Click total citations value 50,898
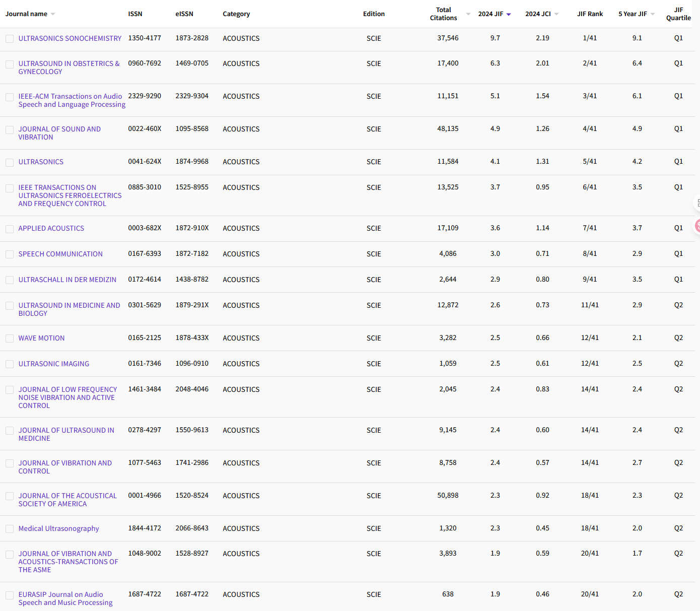Screen dimensions: 700x611 (448, 495)
